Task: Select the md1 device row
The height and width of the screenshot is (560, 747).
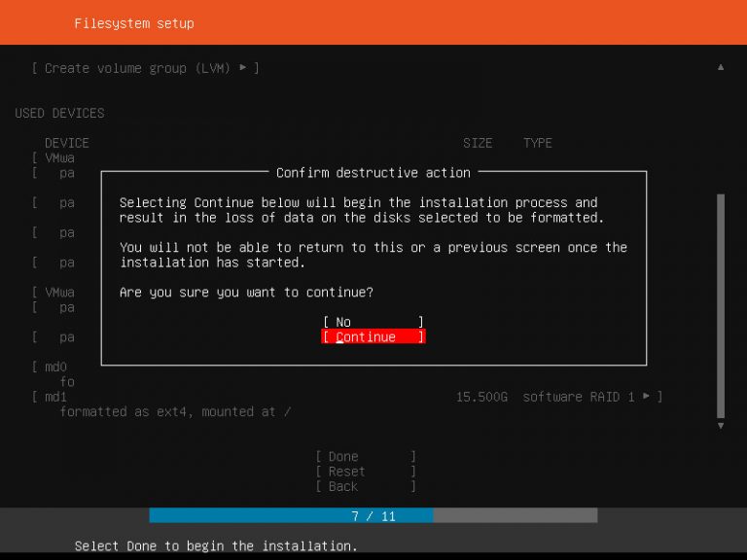Action: (347, 397)
